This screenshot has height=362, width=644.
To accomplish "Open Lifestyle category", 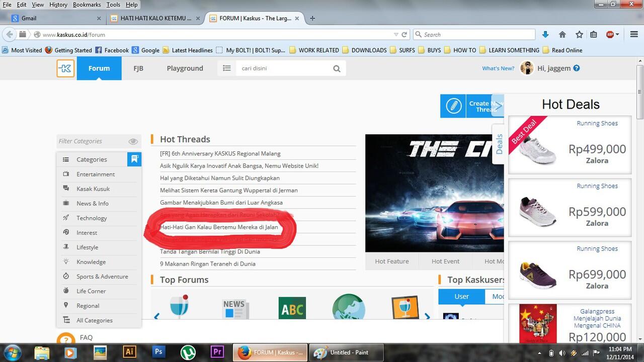I will point(88,247).
